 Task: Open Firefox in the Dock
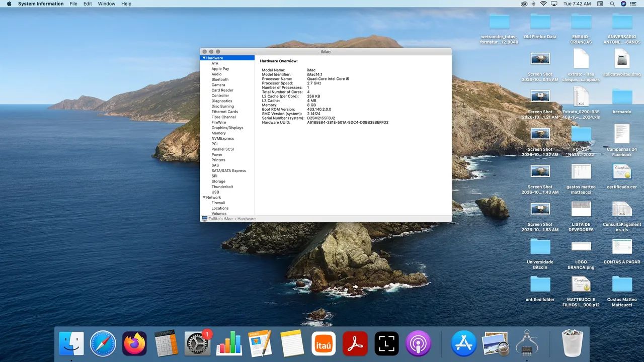click(134, 344)
